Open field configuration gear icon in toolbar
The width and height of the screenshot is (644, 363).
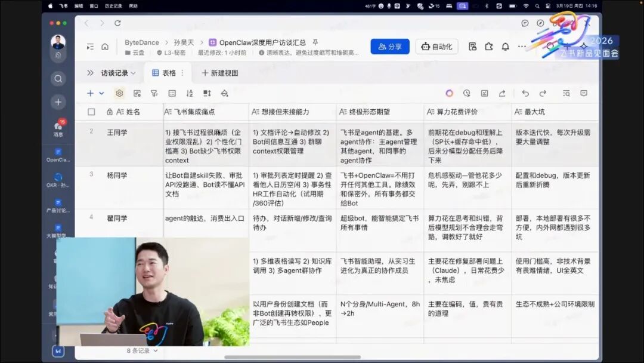tap(119, 93)
